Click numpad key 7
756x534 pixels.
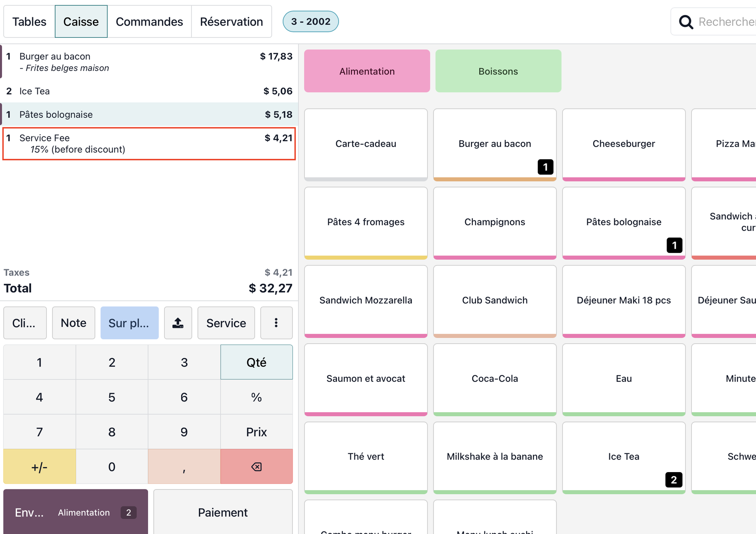tap(39, 432)
